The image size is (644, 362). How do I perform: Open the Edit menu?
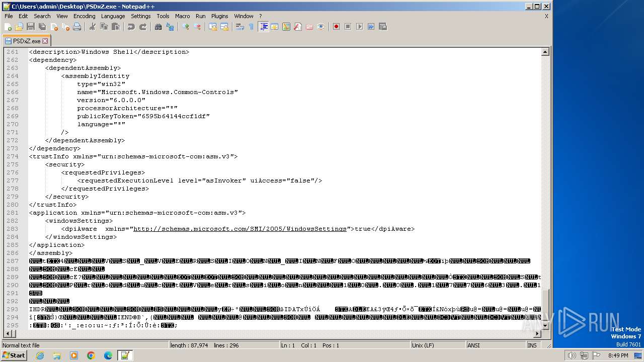coord(23,16)
